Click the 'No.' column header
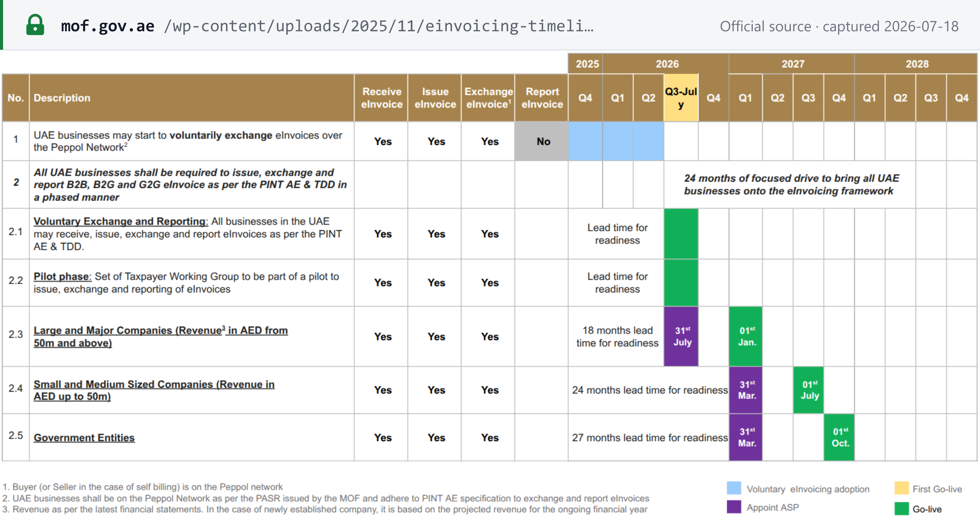This screenshot has height=521, width=980. tap(16, 98)
